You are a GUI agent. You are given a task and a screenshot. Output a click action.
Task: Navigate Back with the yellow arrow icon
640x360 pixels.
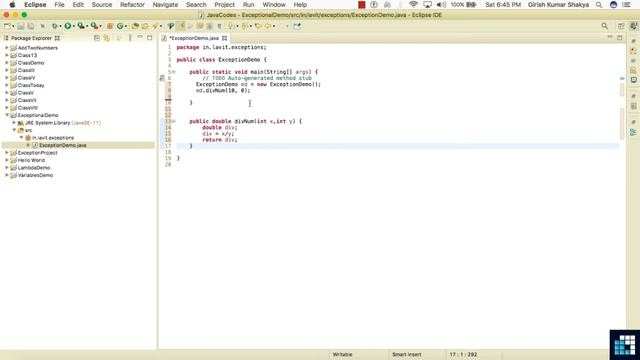tap(268, 26)
